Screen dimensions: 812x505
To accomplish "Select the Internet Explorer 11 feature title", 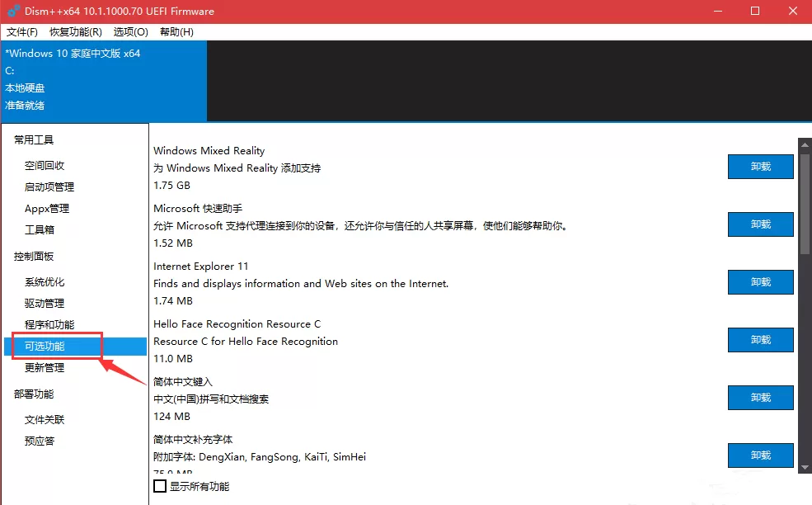I will 201,267.
